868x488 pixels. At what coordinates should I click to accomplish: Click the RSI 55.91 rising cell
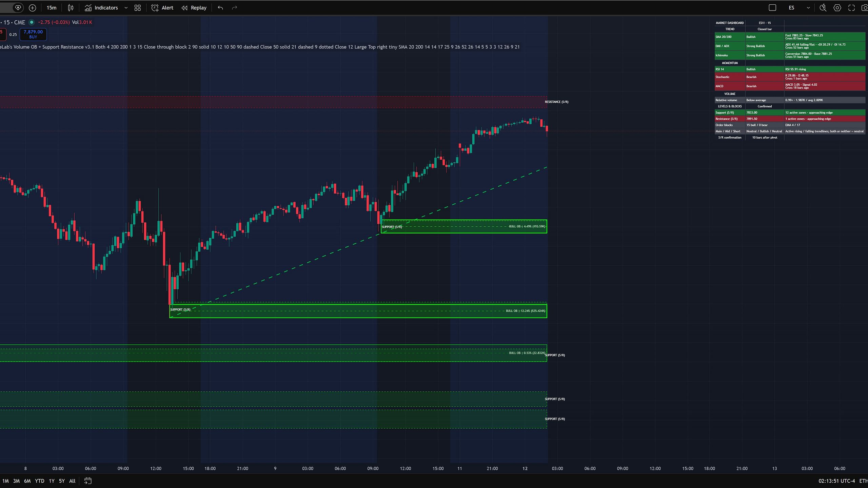(825, 69)
